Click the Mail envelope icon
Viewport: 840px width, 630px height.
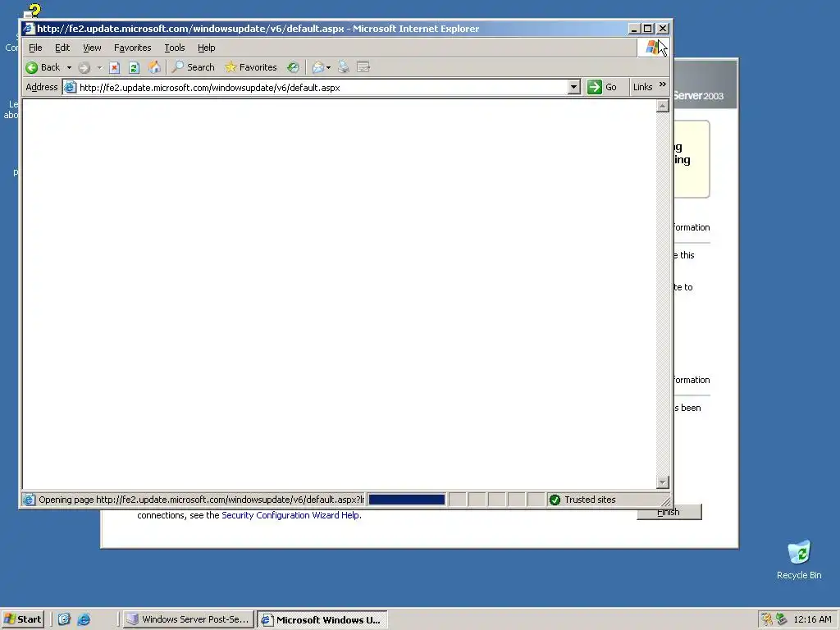318,67
